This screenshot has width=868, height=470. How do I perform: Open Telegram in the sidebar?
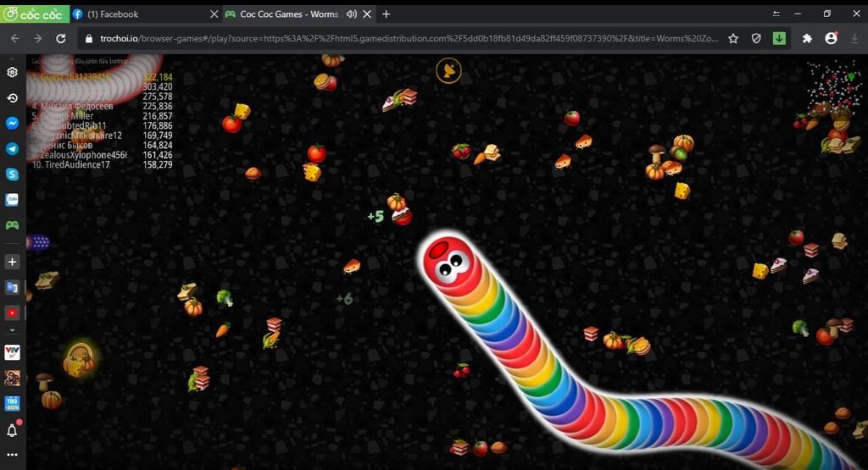tap(12, 149)
